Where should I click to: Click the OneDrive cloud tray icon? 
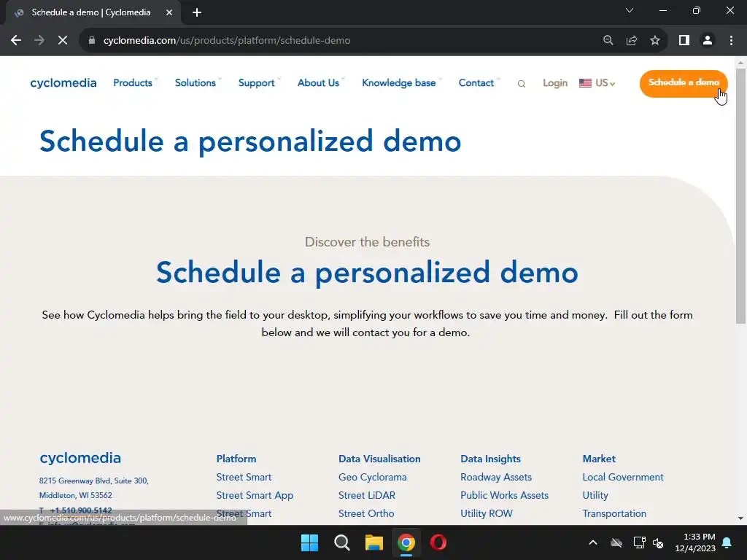click(616, 542)
